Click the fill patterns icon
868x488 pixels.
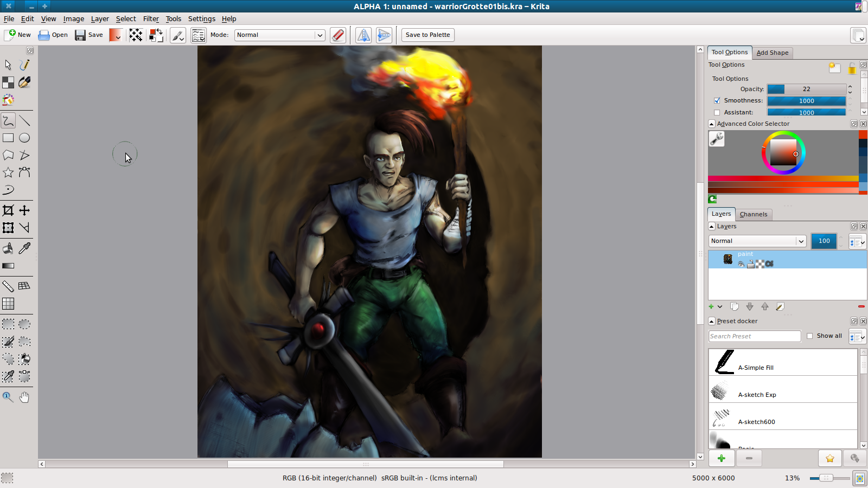pyautogui.click(x=136, y=35)
